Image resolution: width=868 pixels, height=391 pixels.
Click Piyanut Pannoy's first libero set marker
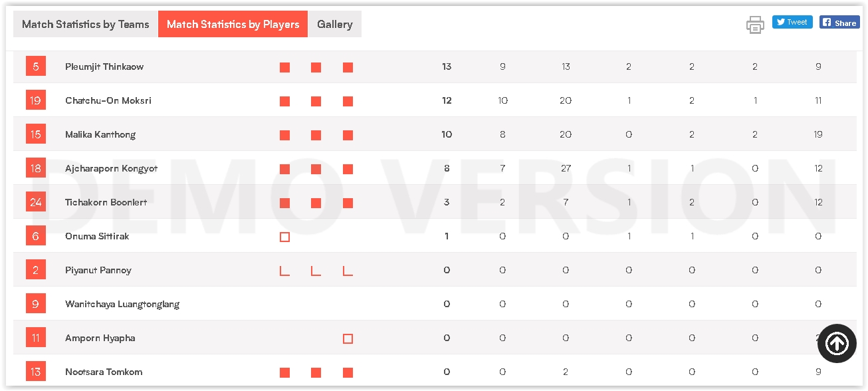[x=284, y=271]
